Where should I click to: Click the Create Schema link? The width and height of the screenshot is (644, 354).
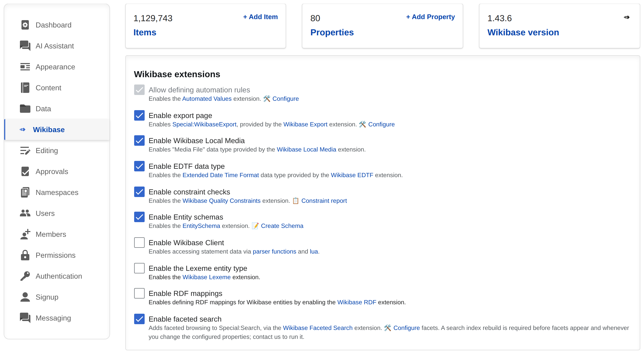pyautogui.click(x=282, y=226)
